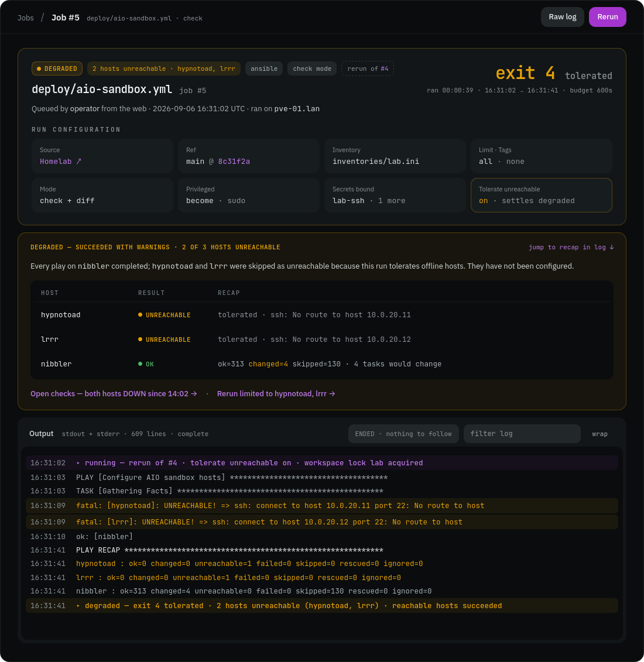Click the 'ok: [nibbler]' log line
Screen dimensions: 644x662
click(x=322, y=536)
